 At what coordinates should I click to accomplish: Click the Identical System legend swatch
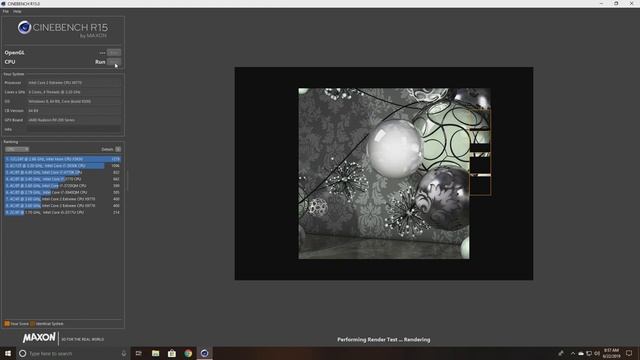[x=33, y=324]
